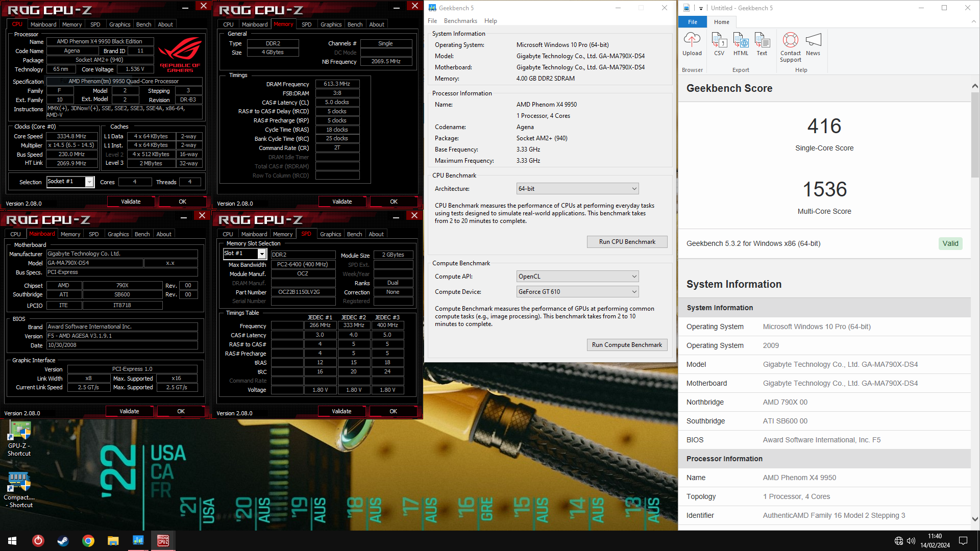Viewport: 980px width, 551px height.
Task: Open the volume control in tray
Action: [911, 541]
